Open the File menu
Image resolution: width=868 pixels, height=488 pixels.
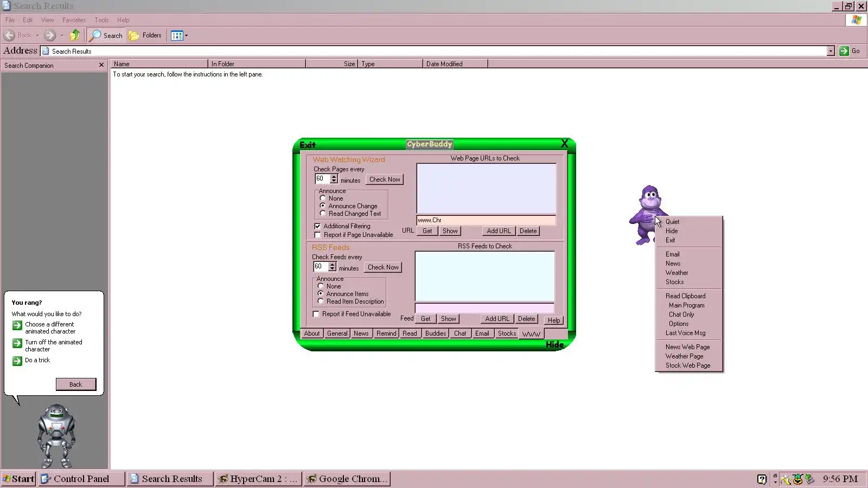(10, 20)
